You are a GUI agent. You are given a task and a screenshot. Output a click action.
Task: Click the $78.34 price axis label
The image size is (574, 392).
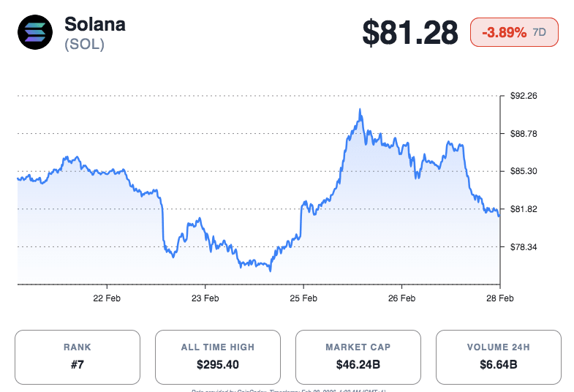pos(524,247)
